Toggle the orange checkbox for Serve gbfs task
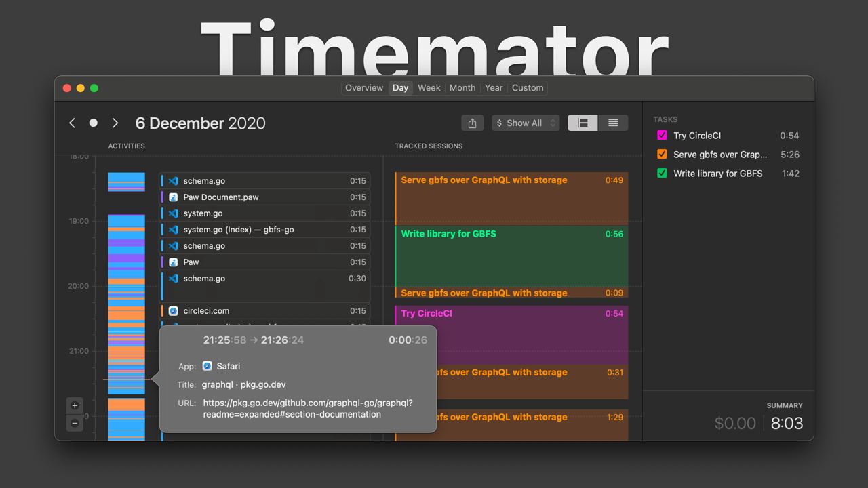The width and height of the screenshot is (868, 488). (661, 154)
